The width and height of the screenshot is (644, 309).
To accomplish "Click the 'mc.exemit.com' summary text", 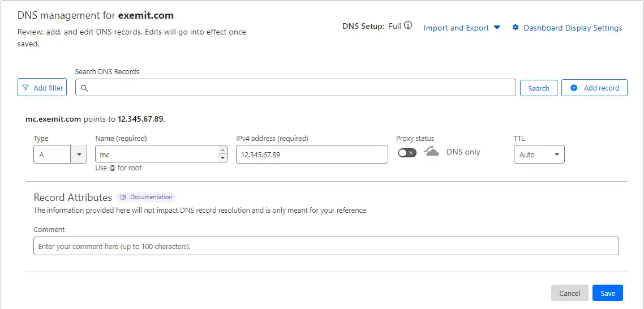I will 53,119.
